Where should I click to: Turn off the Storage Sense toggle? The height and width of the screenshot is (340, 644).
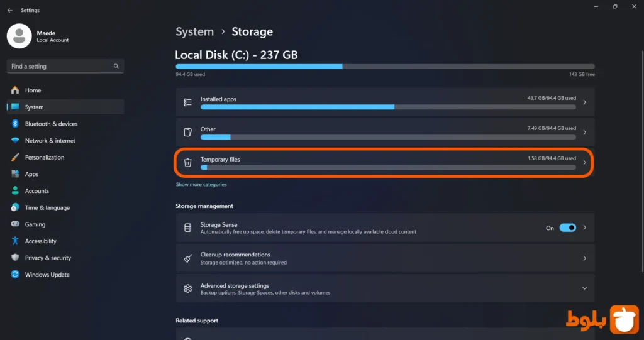567,228
